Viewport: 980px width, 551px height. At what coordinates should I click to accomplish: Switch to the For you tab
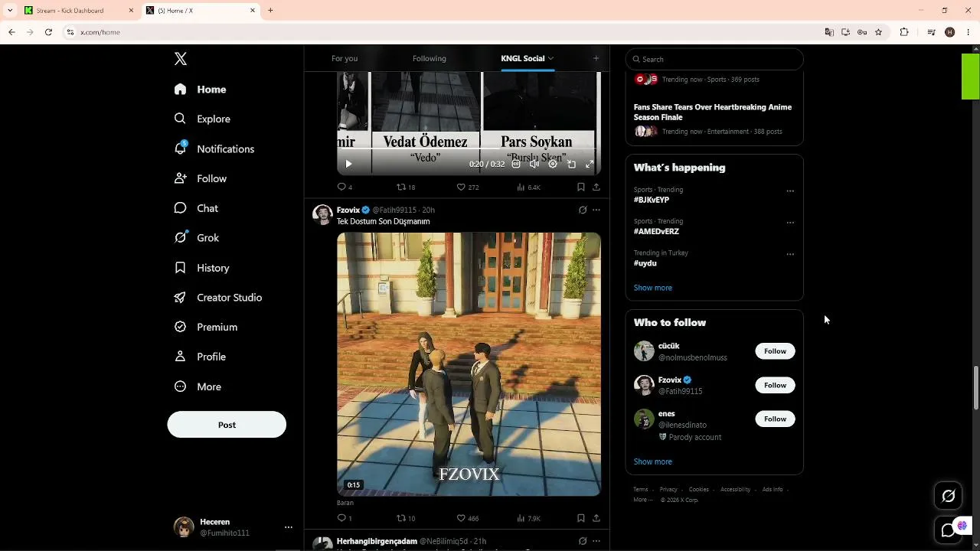click(345, 58)
